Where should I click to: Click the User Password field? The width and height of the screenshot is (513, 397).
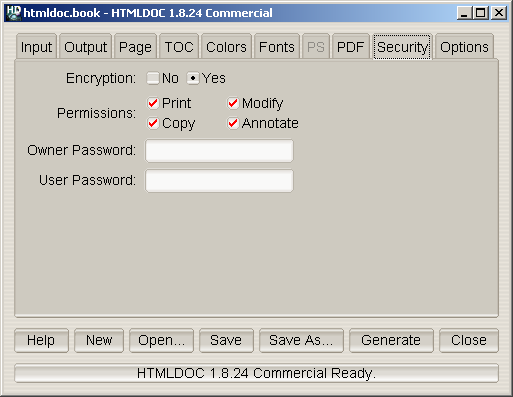tap(219, 181)
